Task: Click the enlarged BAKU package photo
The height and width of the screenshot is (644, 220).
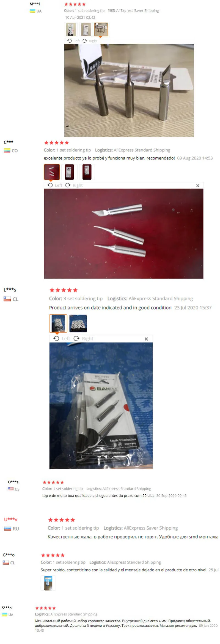Action: click(x=101, y=406)
